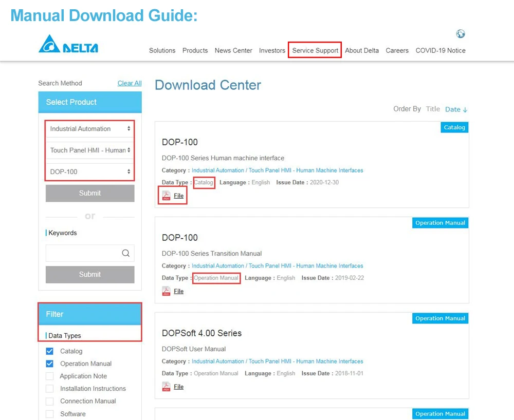Go to News Center
514x420 pixels.
pyautogui.click(x=233, y=50)
